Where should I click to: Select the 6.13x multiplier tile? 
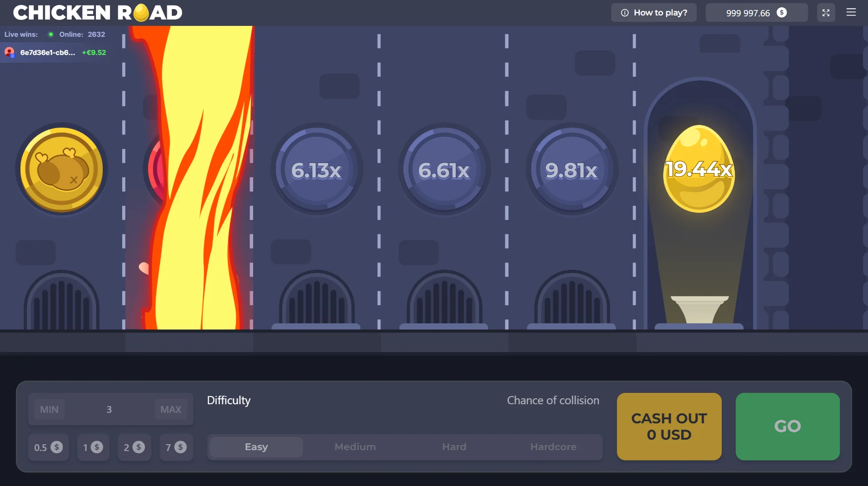click(317, 169)
